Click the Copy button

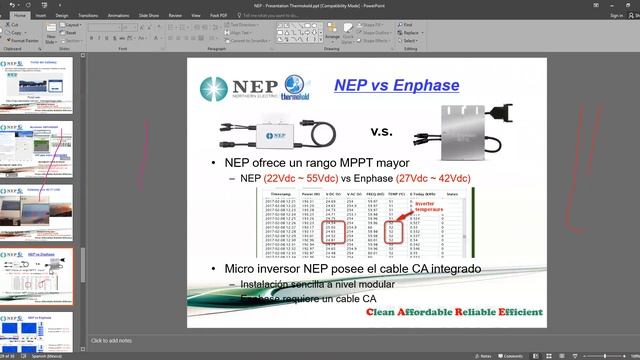tap(14, 33)
